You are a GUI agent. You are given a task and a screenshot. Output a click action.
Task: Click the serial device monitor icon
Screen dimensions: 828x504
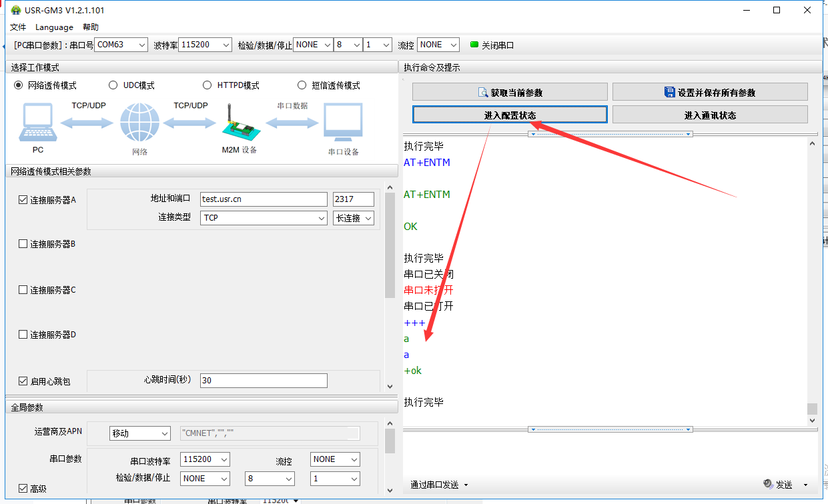click(342, 123)
